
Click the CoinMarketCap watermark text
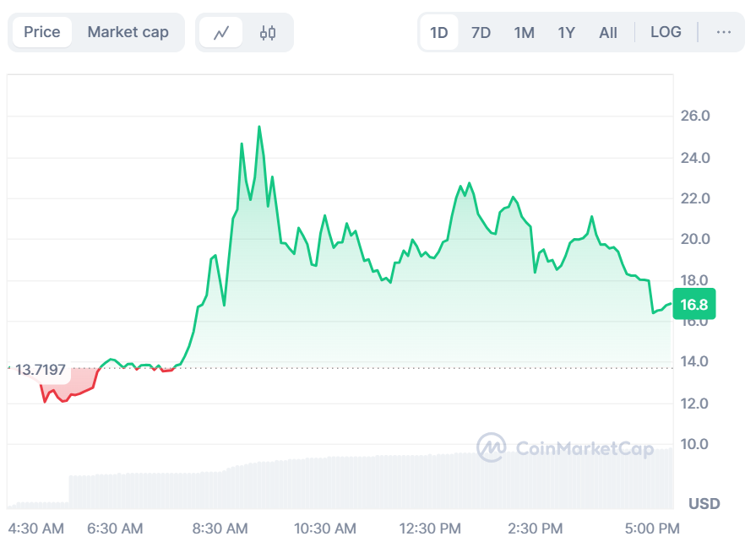584,448
